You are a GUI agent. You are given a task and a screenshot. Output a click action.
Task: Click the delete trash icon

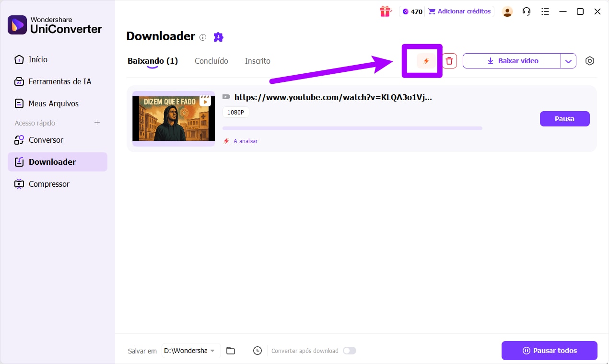click(449, 61)
